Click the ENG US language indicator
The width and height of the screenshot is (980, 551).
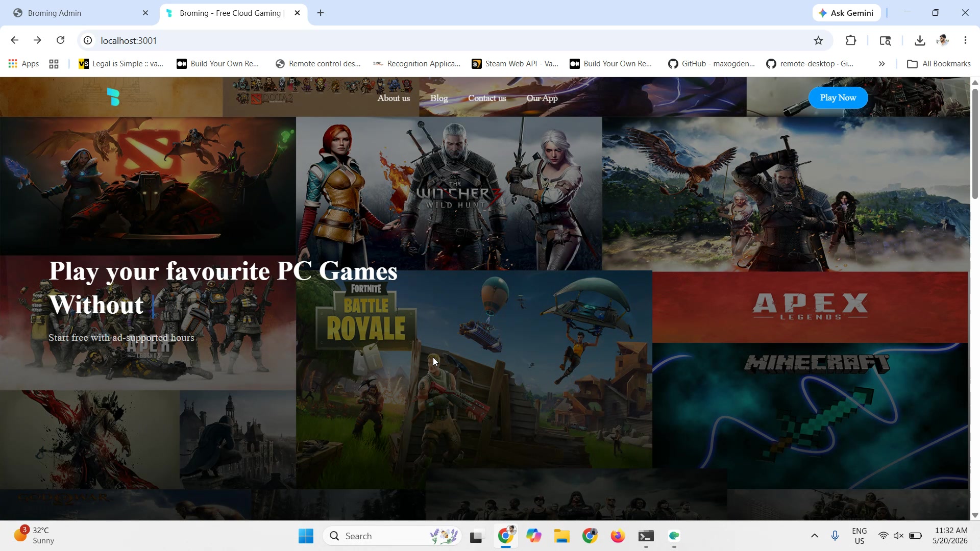pos(860,536)
